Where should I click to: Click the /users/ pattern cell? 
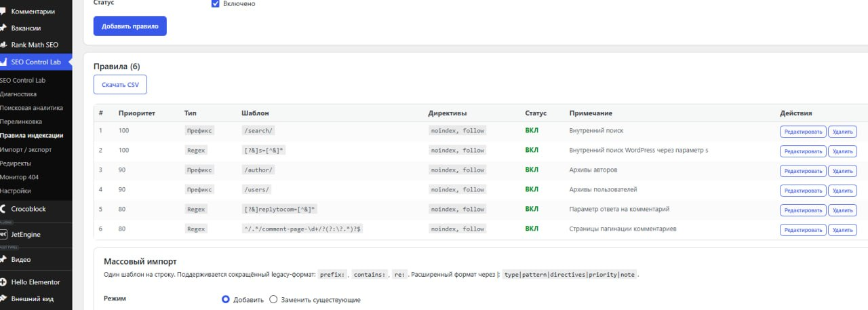(x=256, y=189)
